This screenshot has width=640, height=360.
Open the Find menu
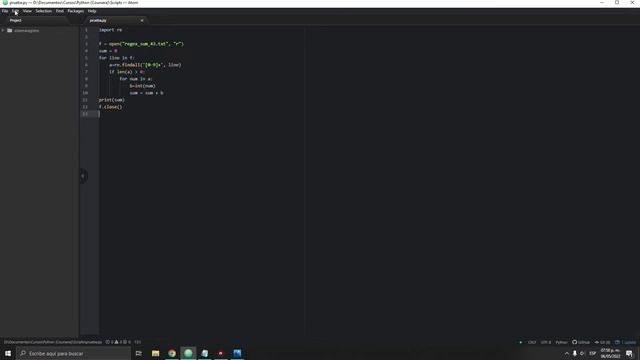pos(60,11)
